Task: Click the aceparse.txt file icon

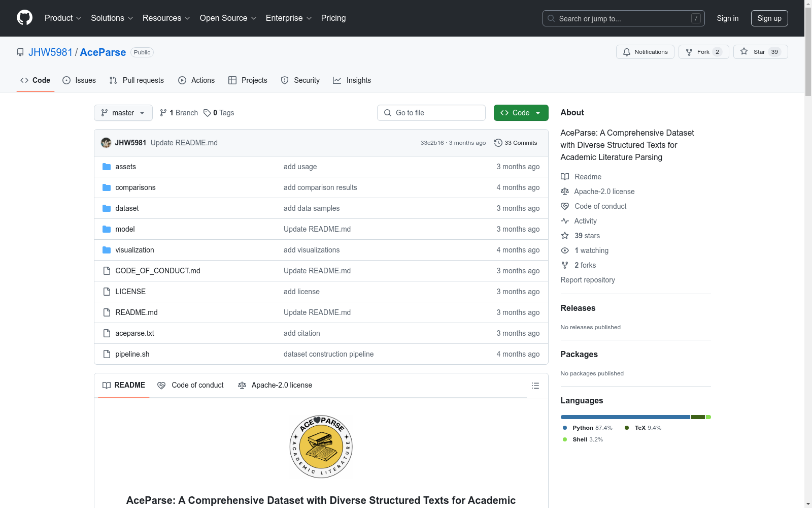Action: (x=107, y=333)
